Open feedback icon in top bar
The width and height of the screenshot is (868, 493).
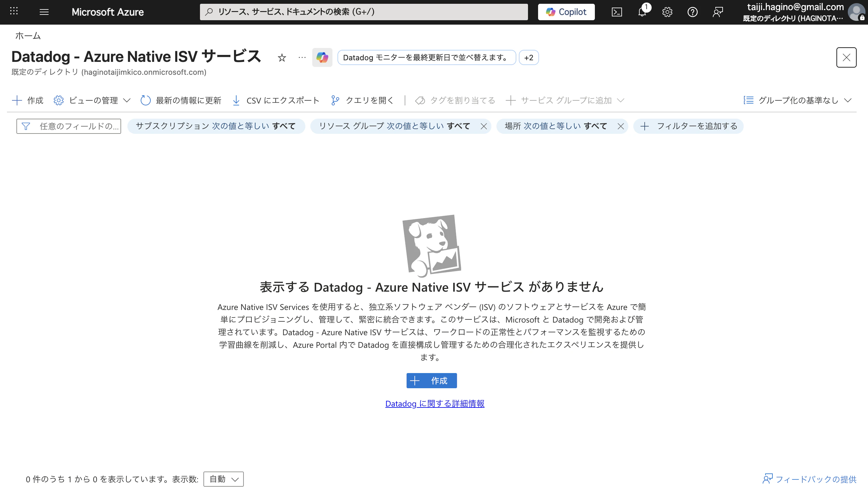[718, 12]
